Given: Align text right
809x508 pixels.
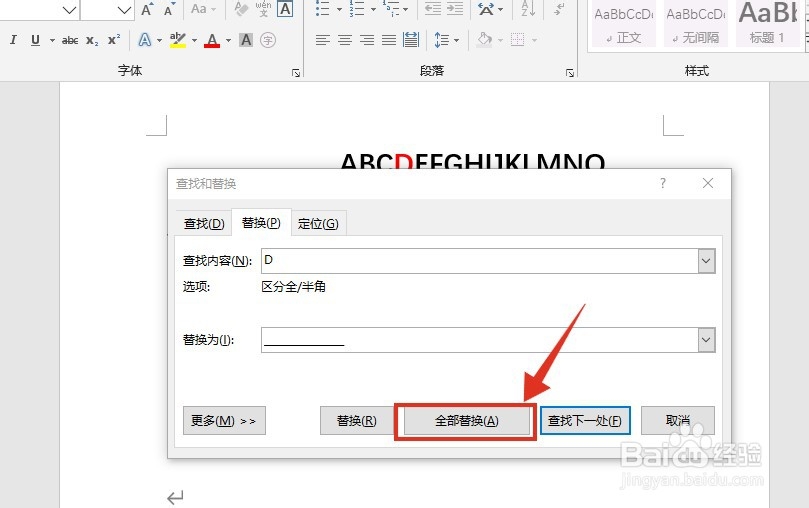Looking at the screenshot, I should pos(367,40).
